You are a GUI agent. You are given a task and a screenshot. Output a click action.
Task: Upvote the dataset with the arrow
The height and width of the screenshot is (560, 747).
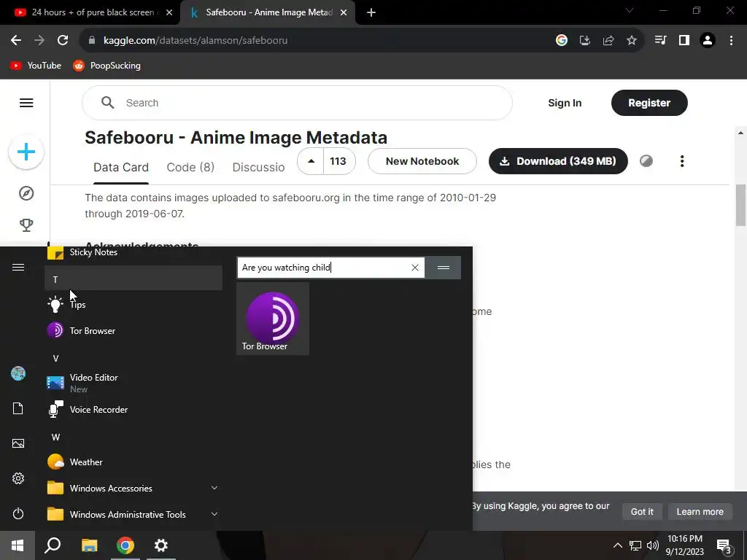click(x=311, y=161)
